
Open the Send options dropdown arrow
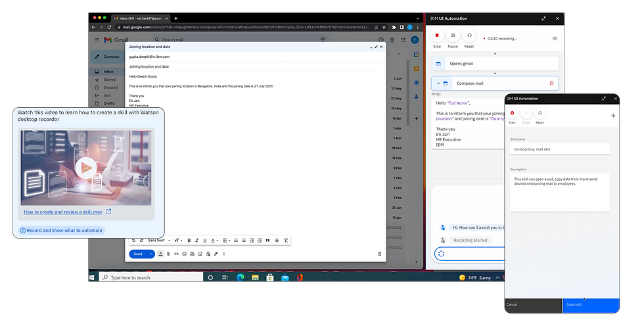(150, 254)
